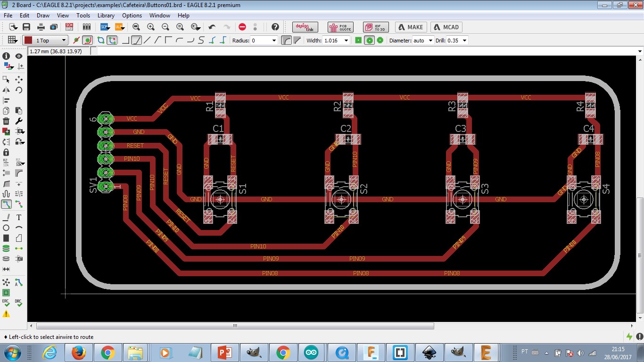
Task: Select the Info tool
Action: [7, 56]
